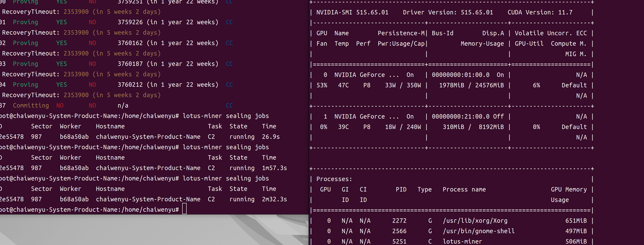Click PID 2566 in process list
The image size is (644, 245).
399,231
